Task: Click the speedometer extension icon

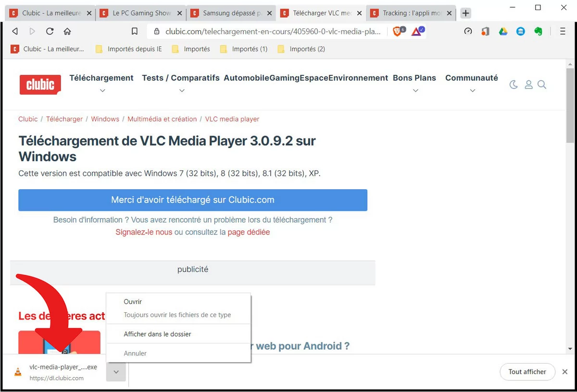Action: 468,31
